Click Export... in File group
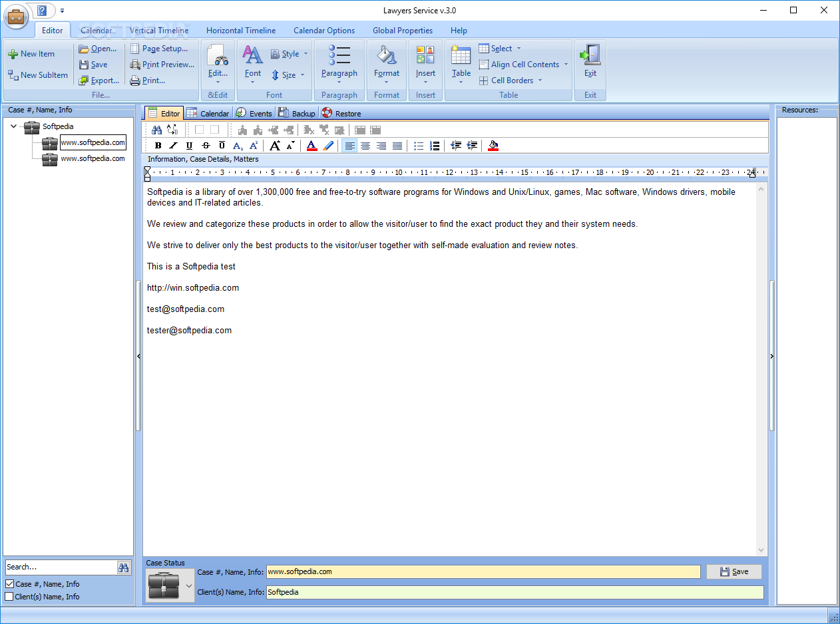 coord(99,80)
